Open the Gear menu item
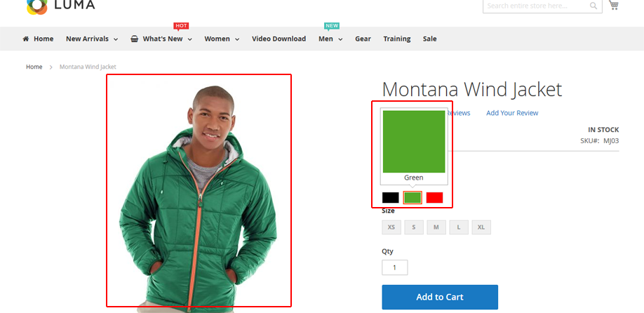Viewport: 644px width, 313px height. click(363, 39)
